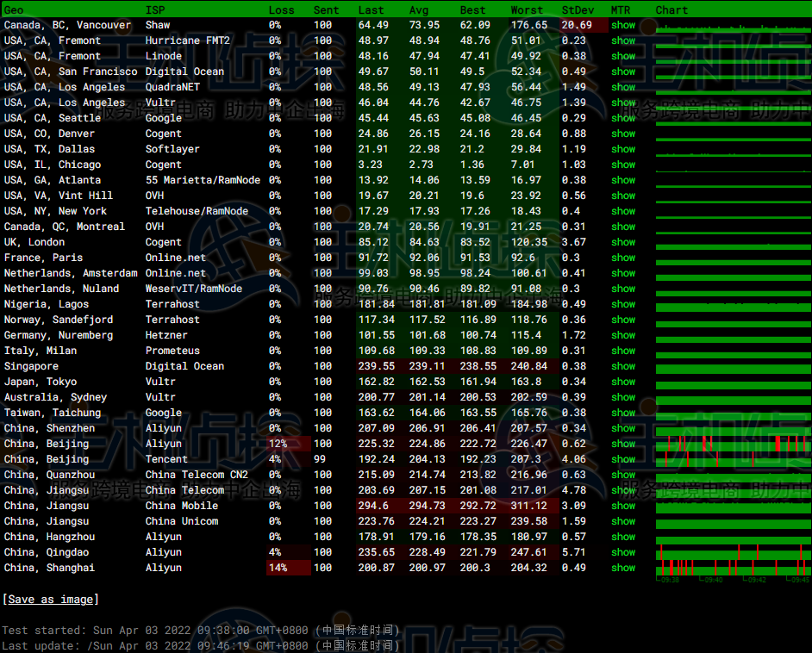The height and width of the screenshot is (653, 812).
Task: Open MTR for Fremont Hurricane FMT2 row
Action: click(622, 40)
